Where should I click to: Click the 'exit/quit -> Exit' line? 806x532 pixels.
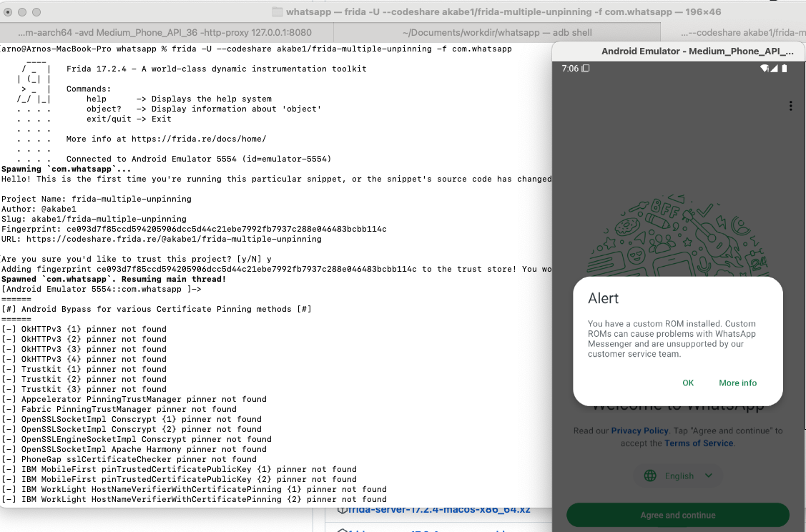pyautogui.click(x=129, y=119)
